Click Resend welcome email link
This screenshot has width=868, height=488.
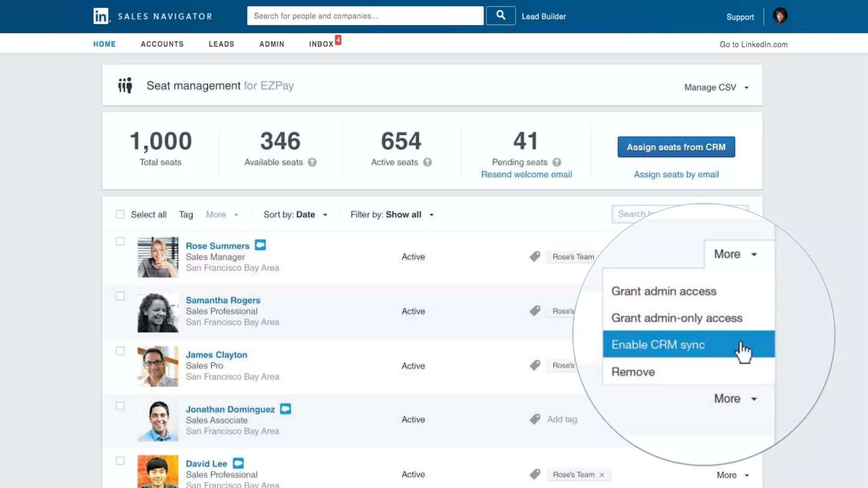point(526,175)
